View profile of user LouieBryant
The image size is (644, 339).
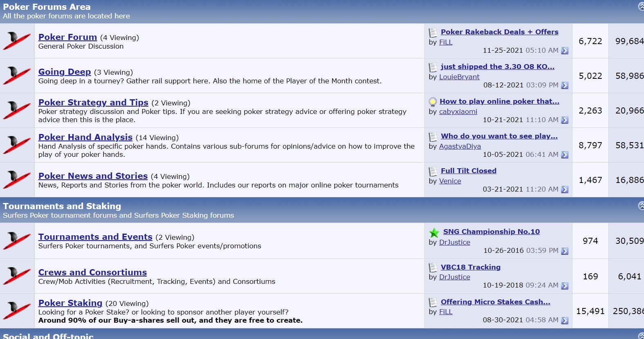pos(459,77)
